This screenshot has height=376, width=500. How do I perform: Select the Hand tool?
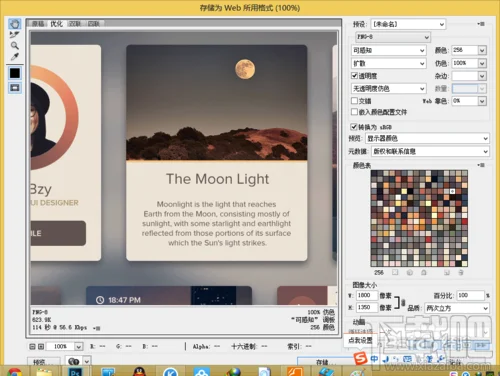click(x=15, y=24)
